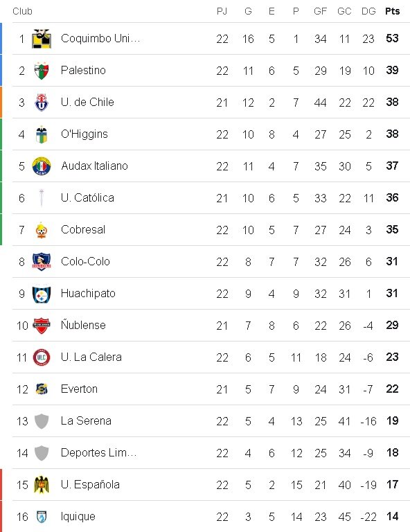Select the DG column header

[x=368, y=11]
